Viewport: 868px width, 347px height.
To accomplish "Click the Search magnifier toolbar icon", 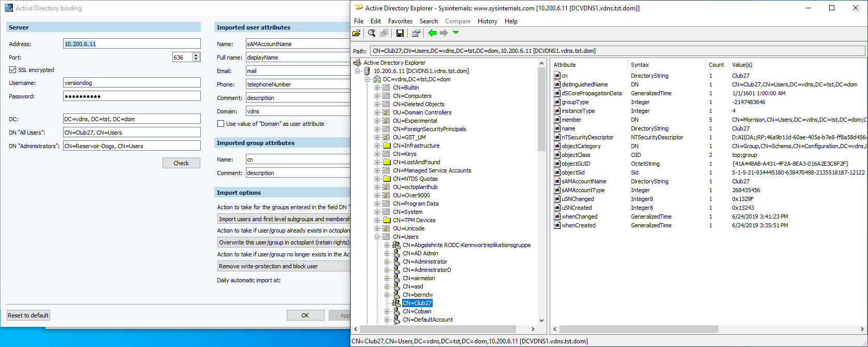I will 372,33.
